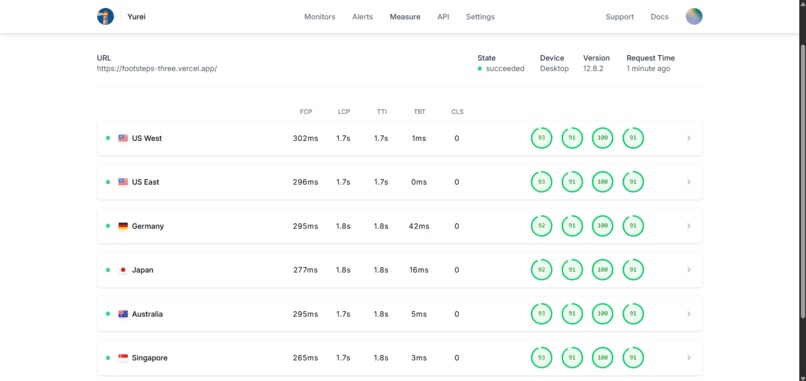The image size is (806, 381).
Task: Click the '1 minute ago' request time
Action: [x=648, y=69]
